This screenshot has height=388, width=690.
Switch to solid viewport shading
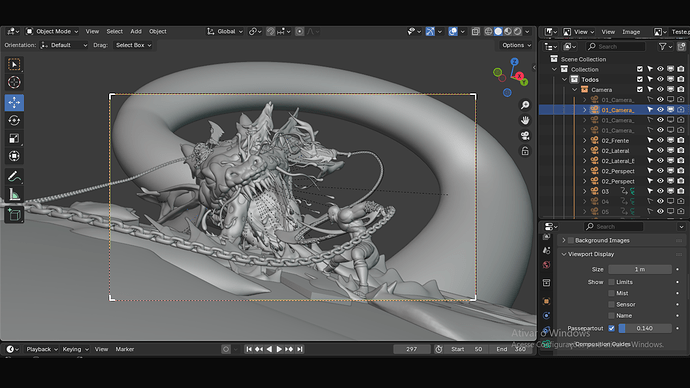498,32
